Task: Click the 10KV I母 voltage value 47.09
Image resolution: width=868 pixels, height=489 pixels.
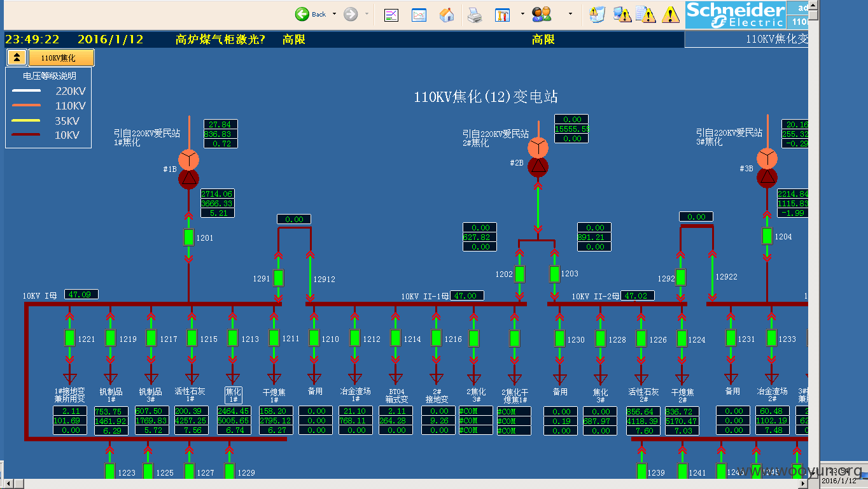Action: click(x=81, y=294)
